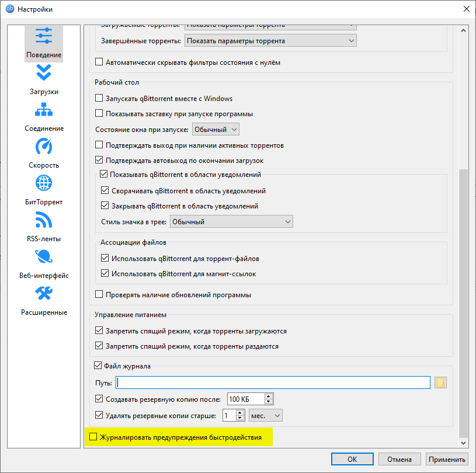Open the Расширенные tools icon
Screen dimensions: 476x473
click(x=44, y=294)
